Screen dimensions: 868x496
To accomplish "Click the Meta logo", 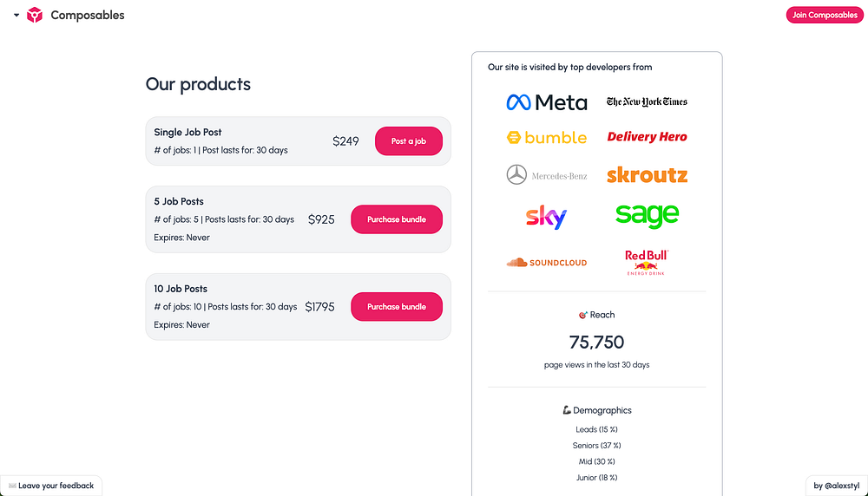I will coord(547,102).
